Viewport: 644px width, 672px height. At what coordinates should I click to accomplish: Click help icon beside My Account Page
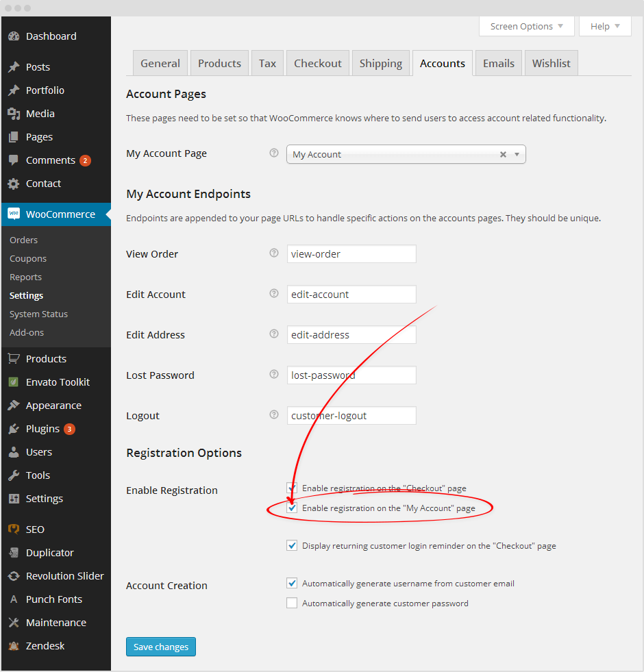click(274, 153)
